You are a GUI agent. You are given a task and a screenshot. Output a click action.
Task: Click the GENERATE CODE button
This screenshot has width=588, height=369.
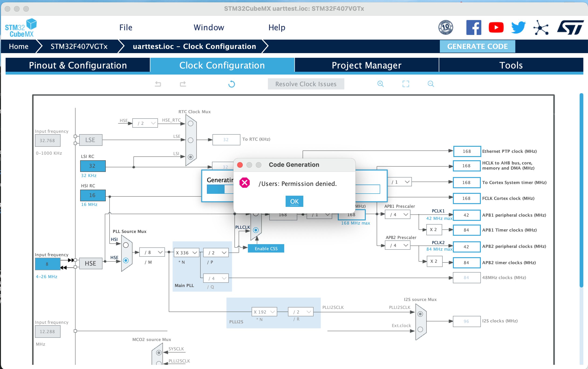pos(477,46)
